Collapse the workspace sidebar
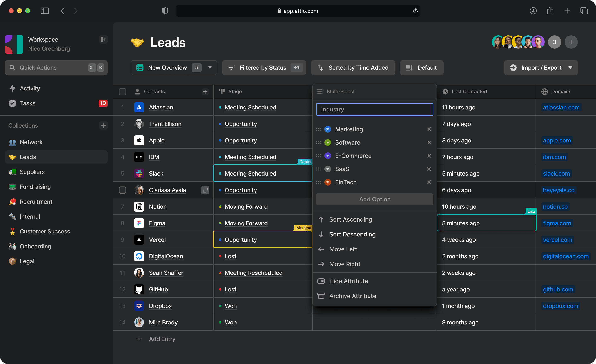The image size is (596, 364). (x=103, y=39)
